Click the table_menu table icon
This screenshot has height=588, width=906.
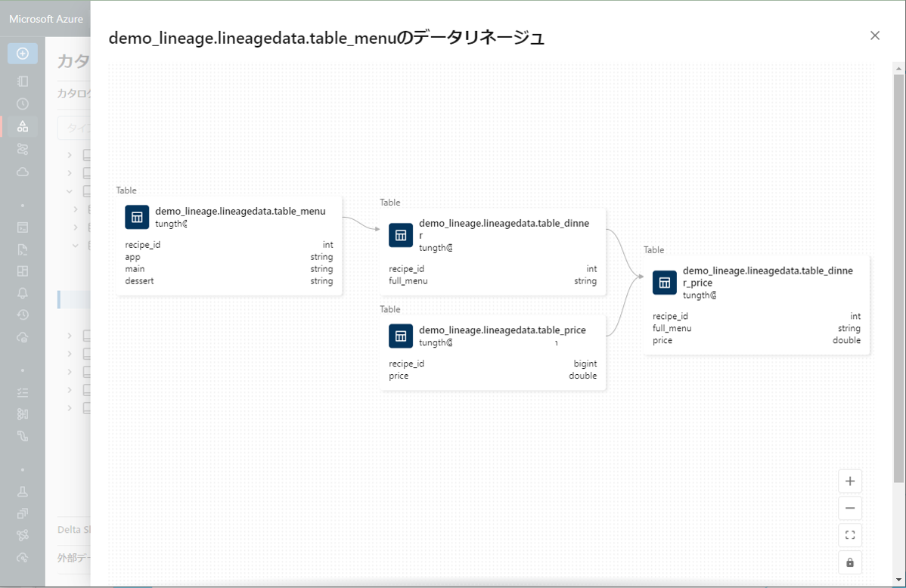coord(137,217)
